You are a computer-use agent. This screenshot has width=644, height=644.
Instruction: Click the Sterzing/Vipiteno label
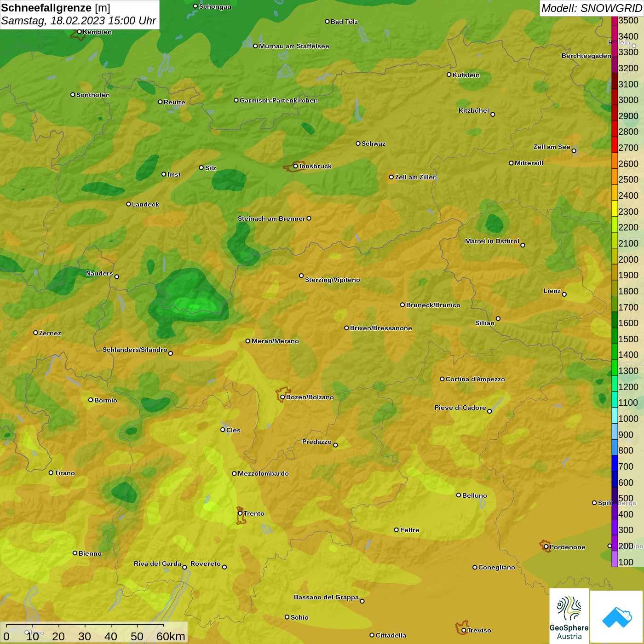click(333, 280)
